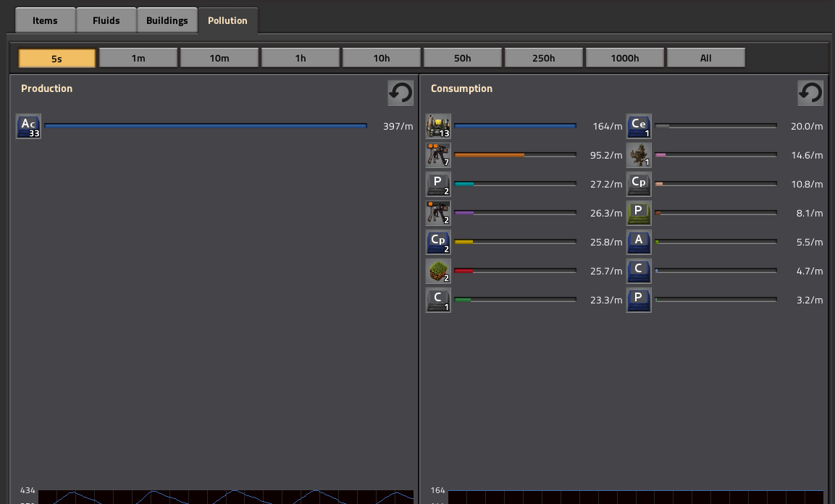Image resolution: width=835 pixels, height=504 pixels.
Task: Select the blue Cp icon at 25.8/m
Action: (438, 242)
